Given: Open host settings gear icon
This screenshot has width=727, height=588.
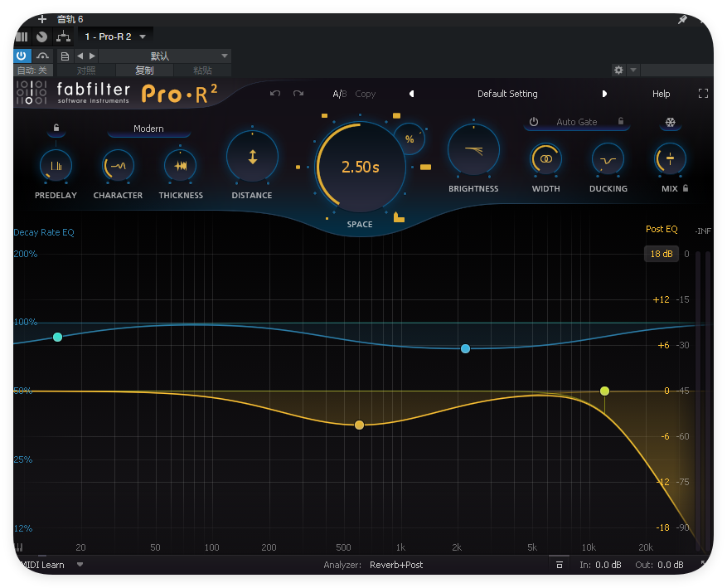Looking at the screenshot, I should point(618,70).
